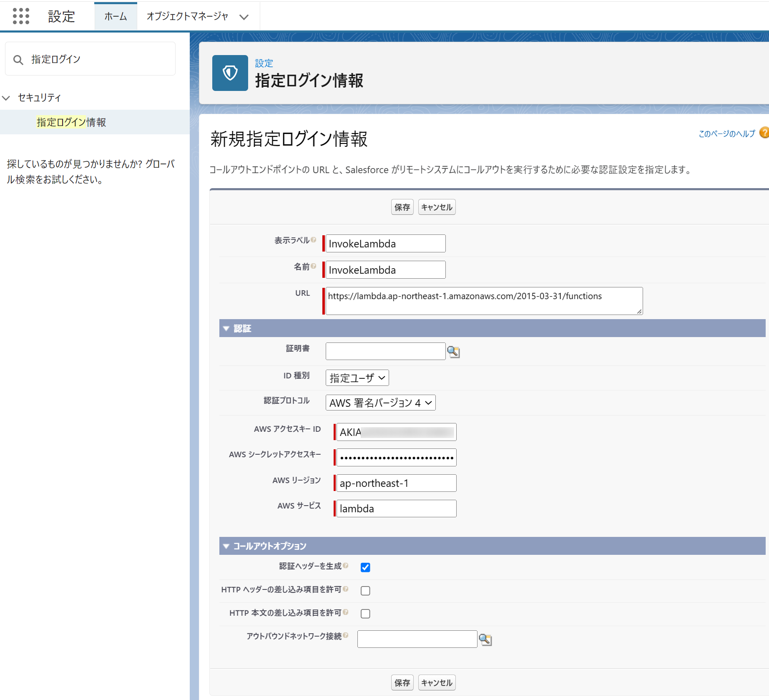This screenshot has height=700, width=769.
Task: Collapse the セキュリティ tree chevron
Action: pyautogui.click(x=6, y=98)
